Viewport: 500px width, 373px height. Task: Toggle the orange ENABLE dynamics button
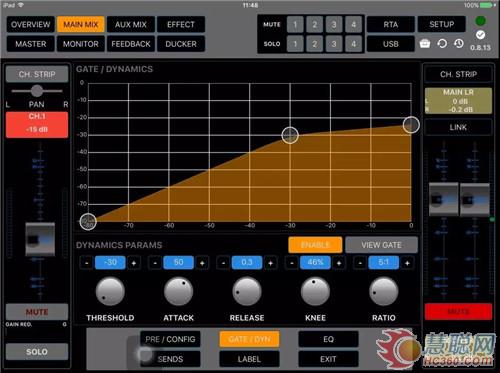click(x=315, y=245)
